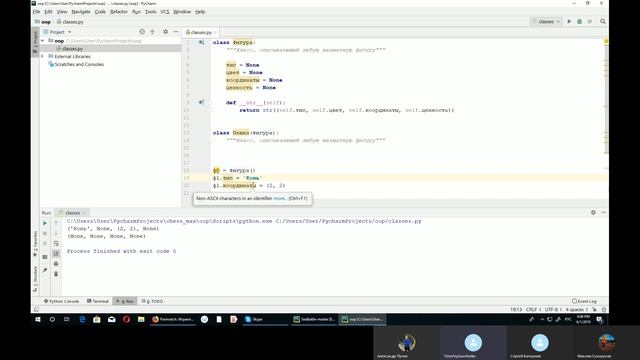Click Сергей's participant avatar

click(x=540, y=343)
